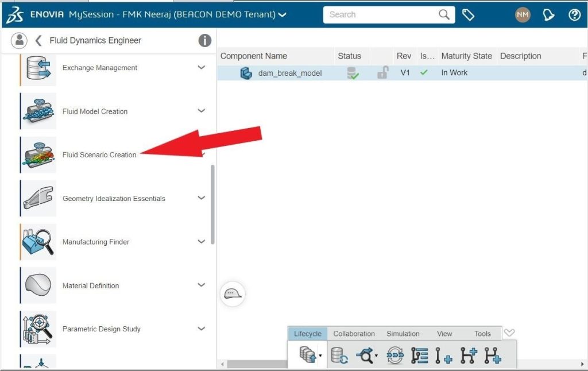The image size is (588, 371).
Task: Launch the Manufacturing Finder app icon
Action: (38, 242)
